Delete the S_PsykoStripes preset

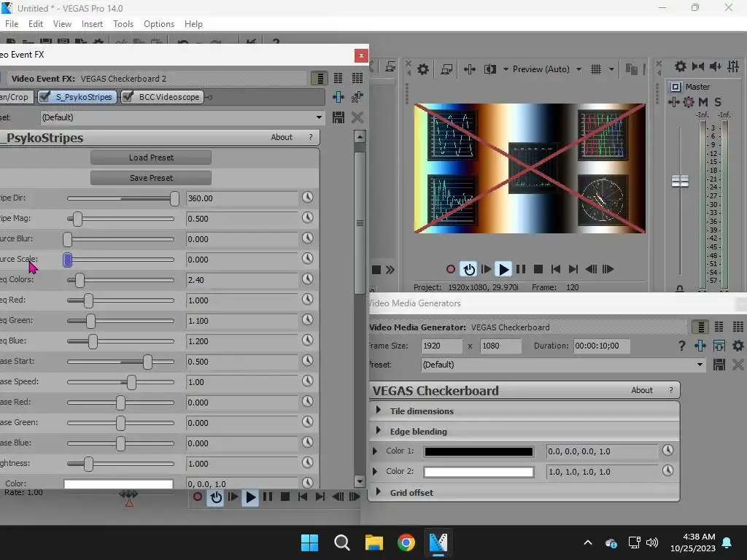357,117
